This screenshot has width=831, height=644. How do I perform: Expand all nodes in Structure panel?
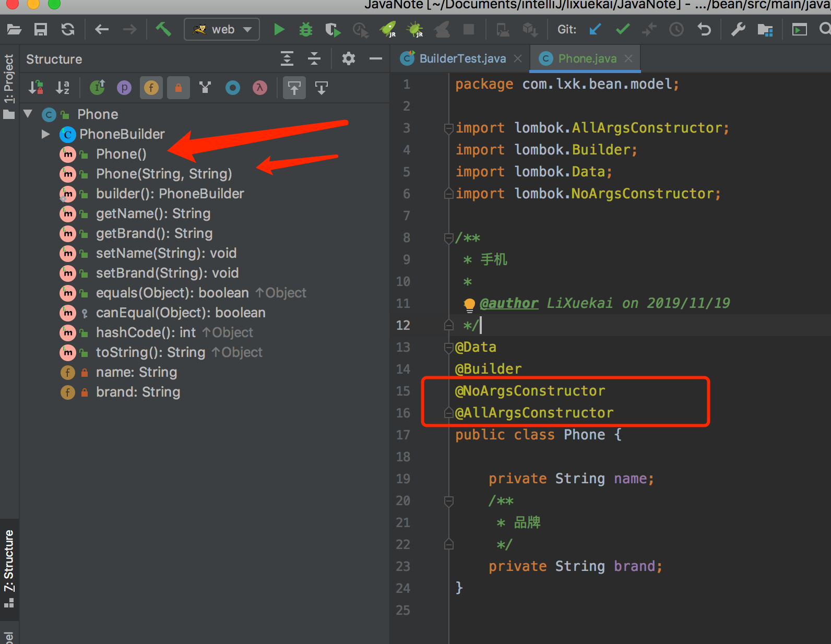(287, 58)
